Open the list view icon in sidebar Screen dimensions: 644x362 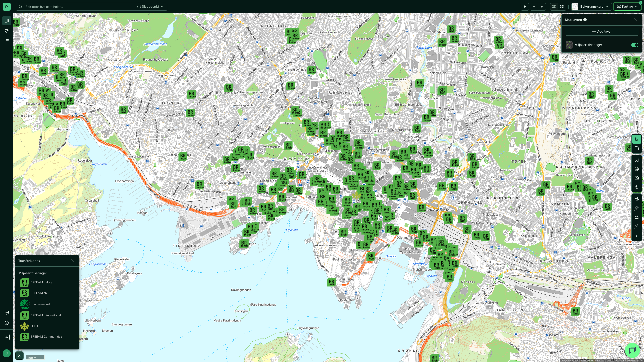[x=7, y=41]
